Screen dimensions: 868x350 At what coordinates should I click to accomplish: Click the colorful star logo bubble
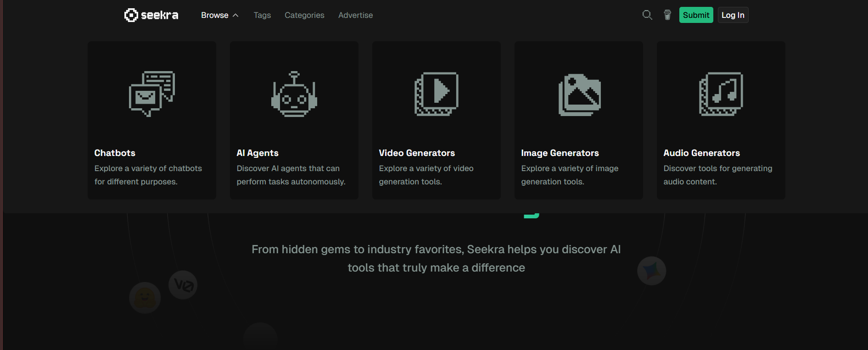pyautogui.click(x=652, y=271)
